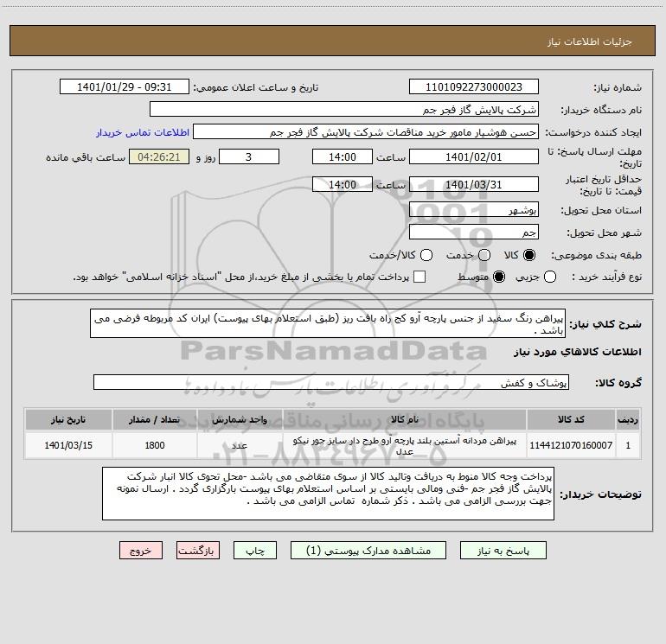Click the city field جم
Image resolution: width=666 pixels, height=644 pixels.
474,232
